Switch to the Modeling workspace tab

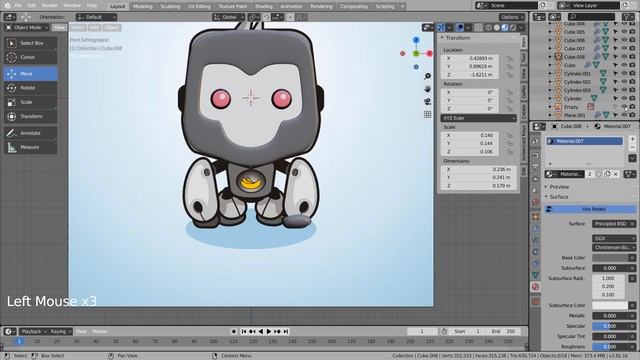pyautogui.click(x=142, y=6)
